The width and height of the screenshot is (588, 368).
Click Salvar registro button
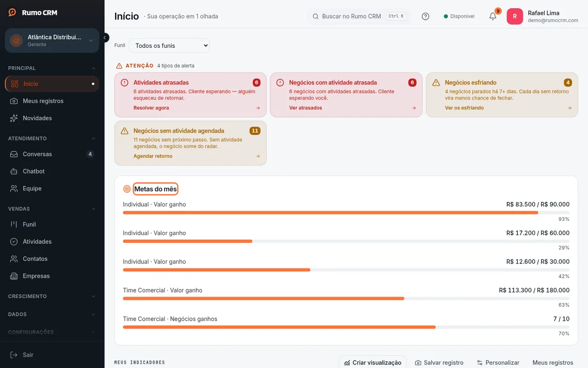tap(439, 362)
